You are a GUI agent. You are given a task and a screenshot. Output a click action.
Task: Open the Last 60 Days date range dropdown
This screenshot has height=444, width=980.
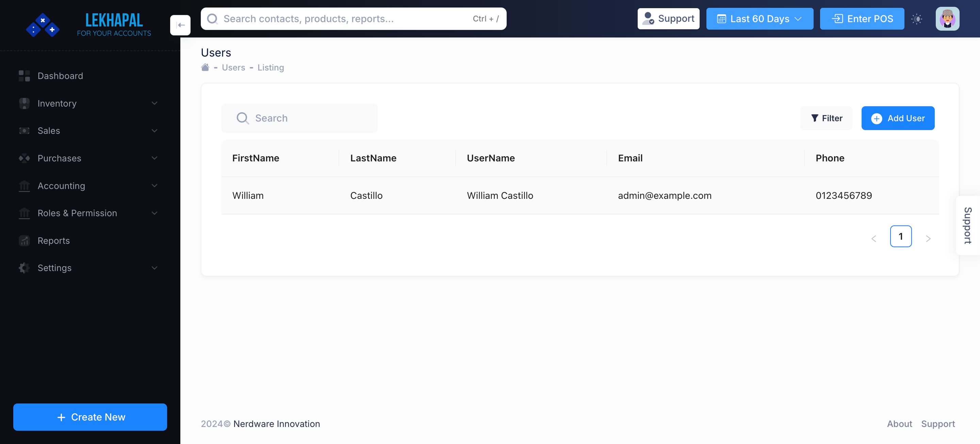pos(760,18)
